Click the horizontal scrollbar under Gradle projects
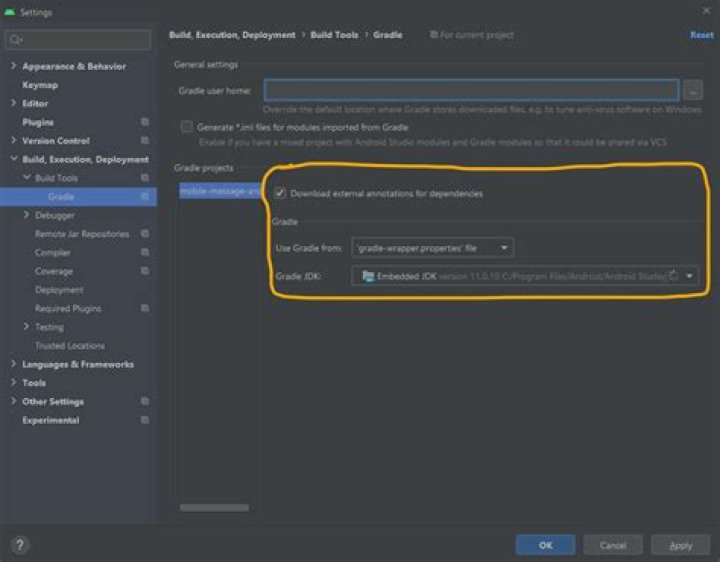Screen dimensions: 720x562 pyautogui.click(x=214, y=507)
